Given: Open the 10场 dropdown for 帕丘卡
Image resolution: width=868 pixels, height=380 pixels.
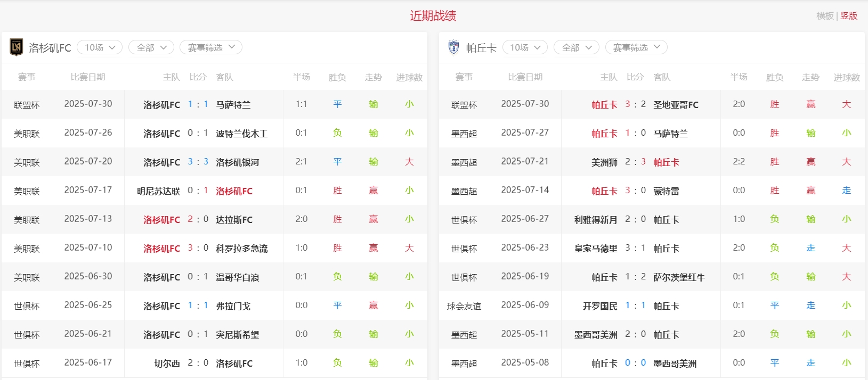Looking at the screenshot, I should 525,47.
